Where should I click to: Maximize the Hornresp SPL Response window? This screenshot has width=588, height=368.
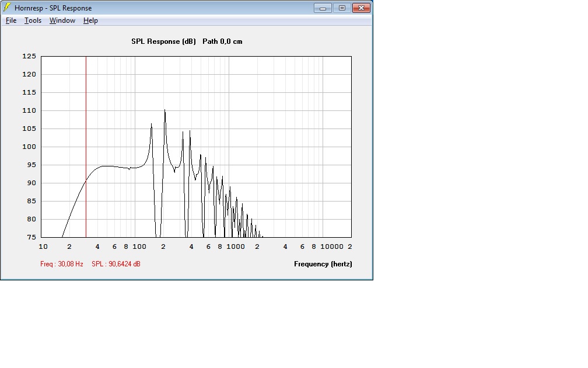pyautogui.click(x=342, y=8)
